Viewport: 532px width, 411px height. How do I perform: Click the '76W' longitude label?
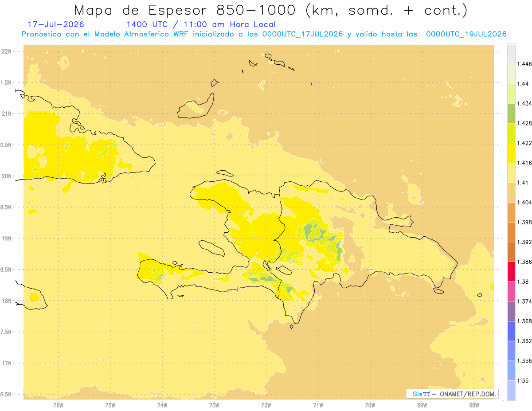(58, 405)
